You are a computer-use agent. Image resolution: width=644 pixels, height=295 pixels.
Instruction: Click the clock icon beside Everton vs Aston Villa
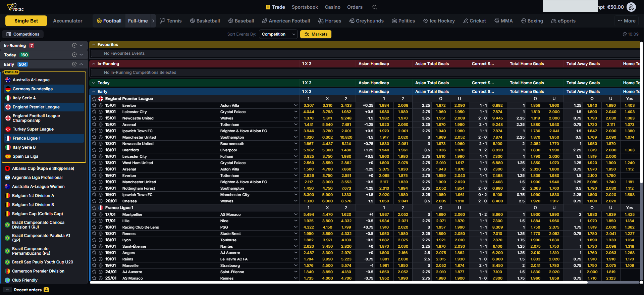tap(100, 105)
